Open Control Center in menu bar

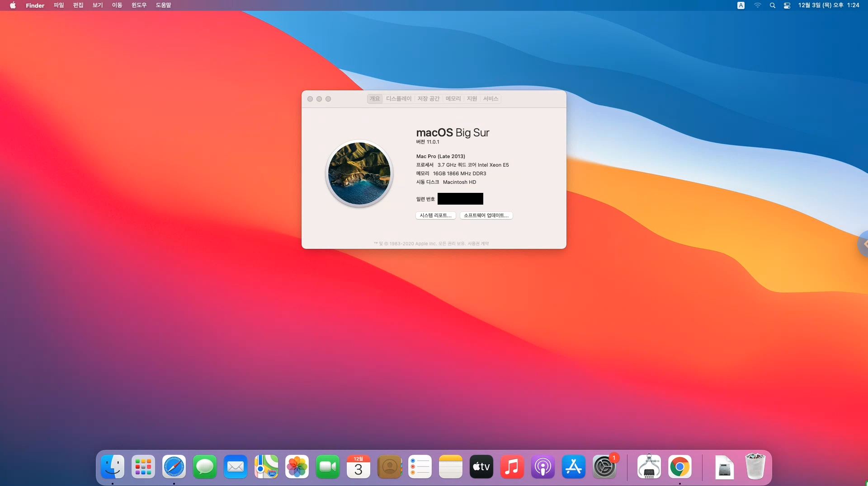tap(787, 5)
